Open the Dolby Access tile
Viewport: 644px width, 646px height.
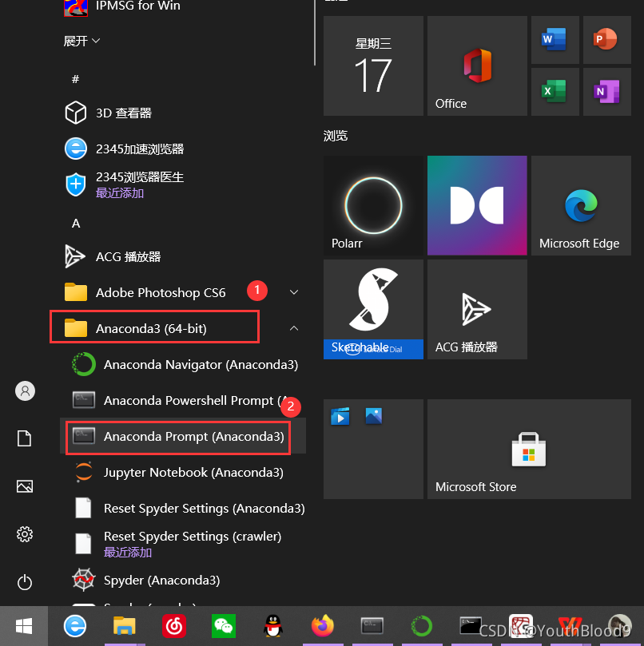coord(477,205)
